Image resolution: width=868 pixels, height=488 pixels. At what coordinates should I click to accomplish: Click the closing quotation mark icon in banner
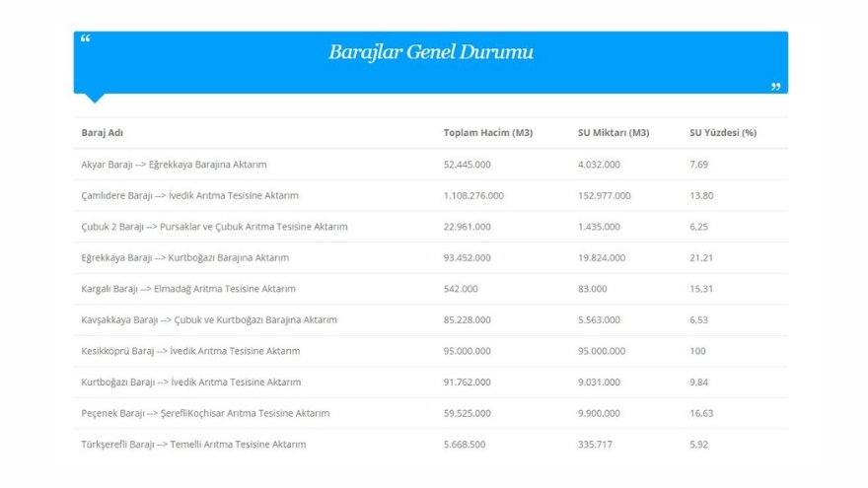775,87
